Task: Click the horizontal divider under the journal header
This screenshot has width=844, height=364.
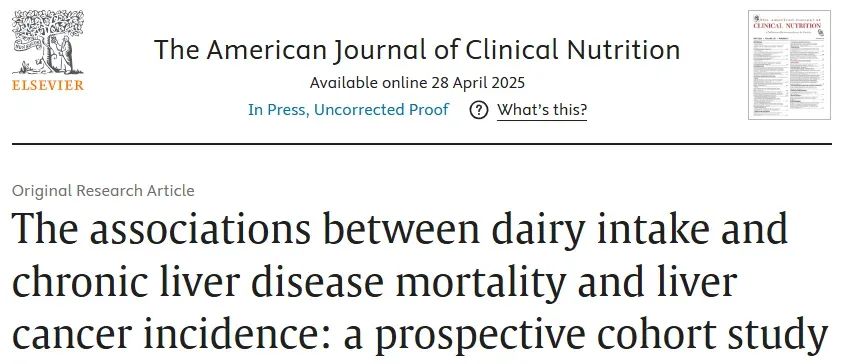Action: (x=422, y=144)
